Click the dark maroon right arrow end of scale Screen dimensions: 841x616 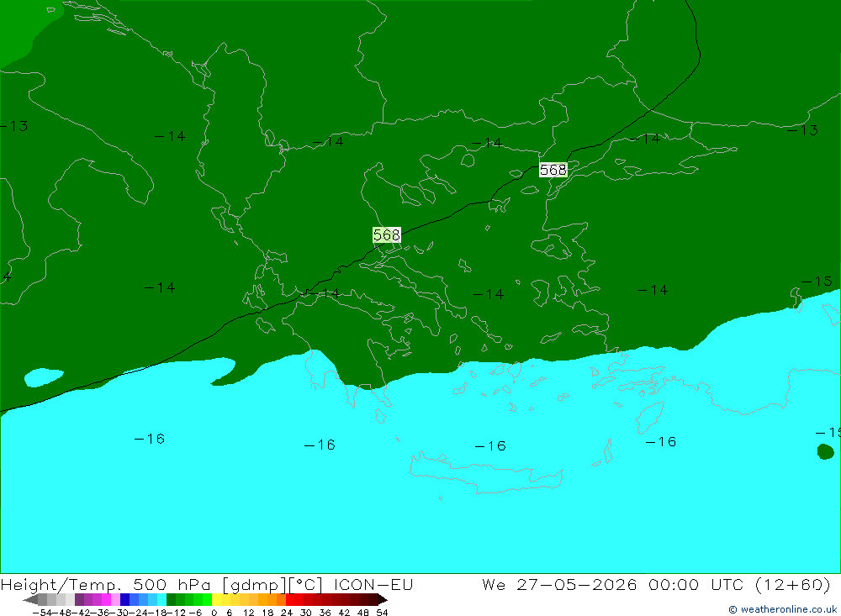382,599
